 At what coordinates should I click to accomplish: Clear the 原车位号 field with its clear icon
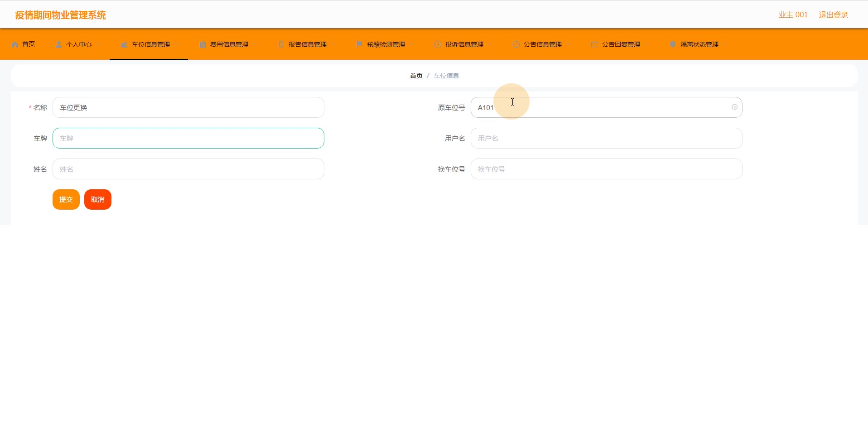(x=734, y=107)
